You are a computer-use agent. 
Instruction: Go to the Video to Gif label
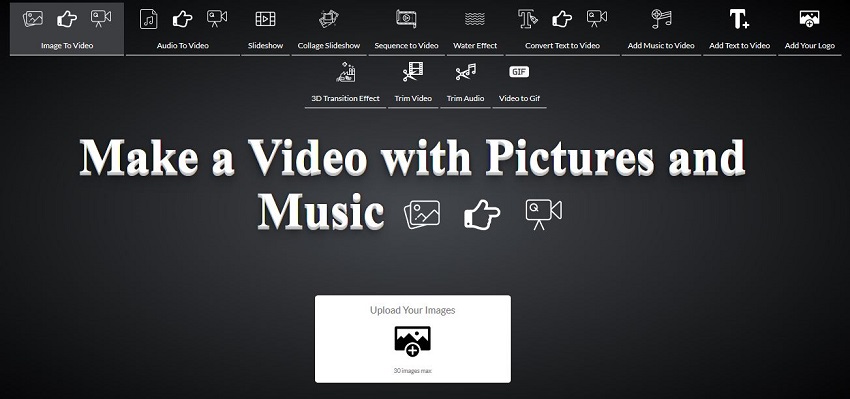coord(519,98)
